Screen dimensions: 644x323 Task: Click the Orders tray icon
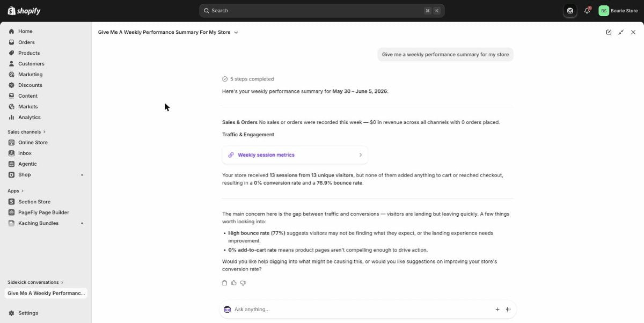click(x=11, y=42)
